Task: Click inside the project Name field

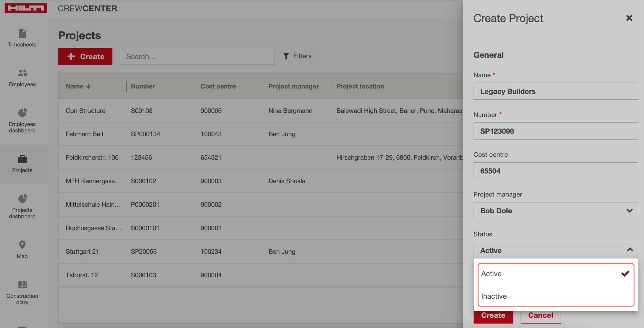Action: (x=555, y=91)
